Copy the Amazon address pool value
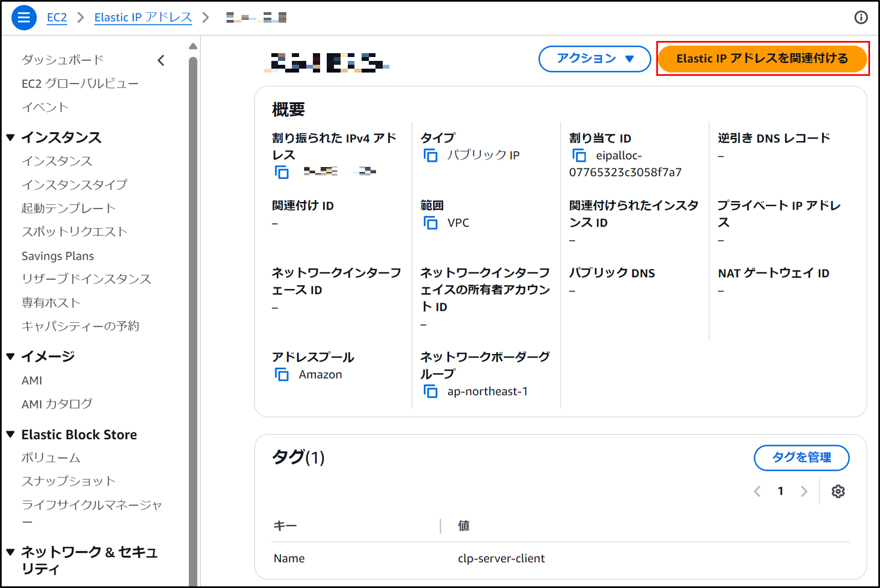Screen dimensions: 880x588 [x=282, y=375]
